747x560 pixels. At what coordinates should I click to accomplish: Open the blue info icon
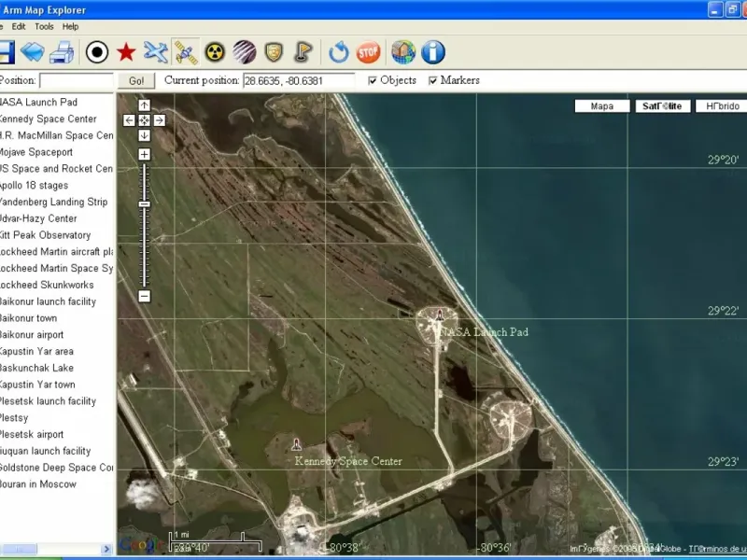coord(433,52)
